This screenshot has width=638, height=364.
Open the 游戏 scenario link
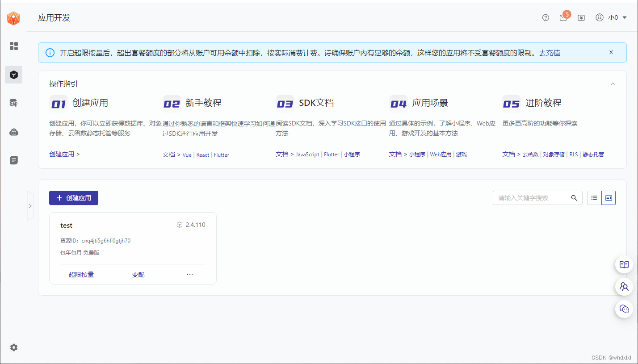coord(462,155)
